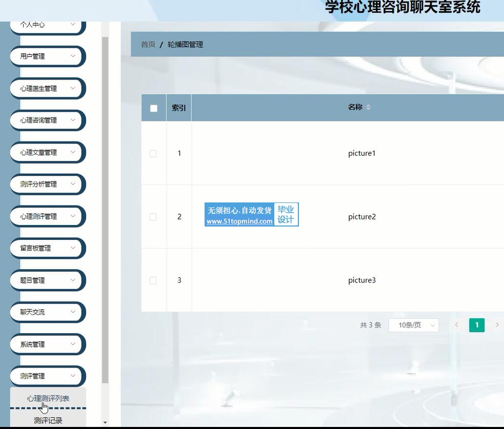Click the 学校心理咨询聊天室系统 title

(x=403, y=7)
